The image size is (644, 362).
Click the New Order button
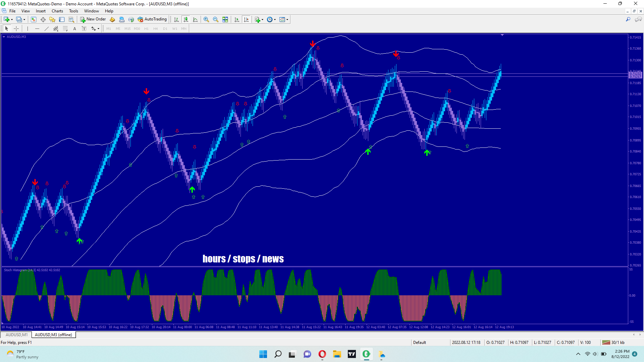pos(93,19)
